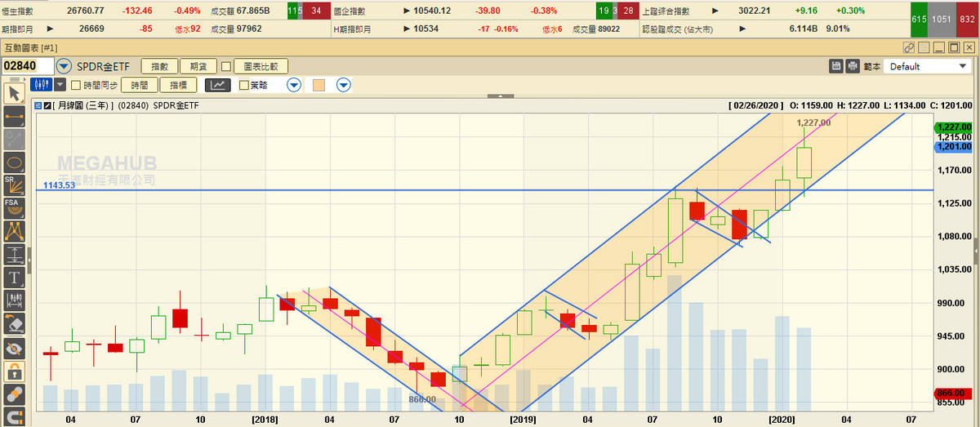Click the green 1,227.00 price axis tag
Image resolution: width=980 pixels, height=427 pixels.
coord(954,127)
